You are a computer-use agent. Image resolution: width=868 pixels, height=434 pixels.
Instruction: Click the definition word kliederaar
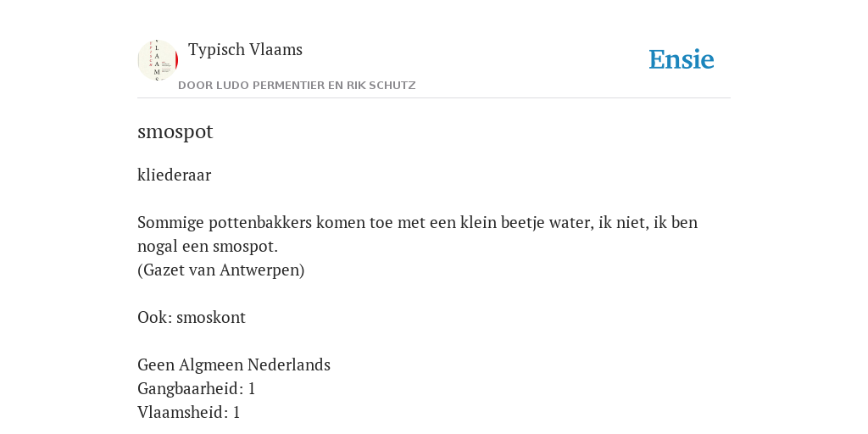[175, 175]
